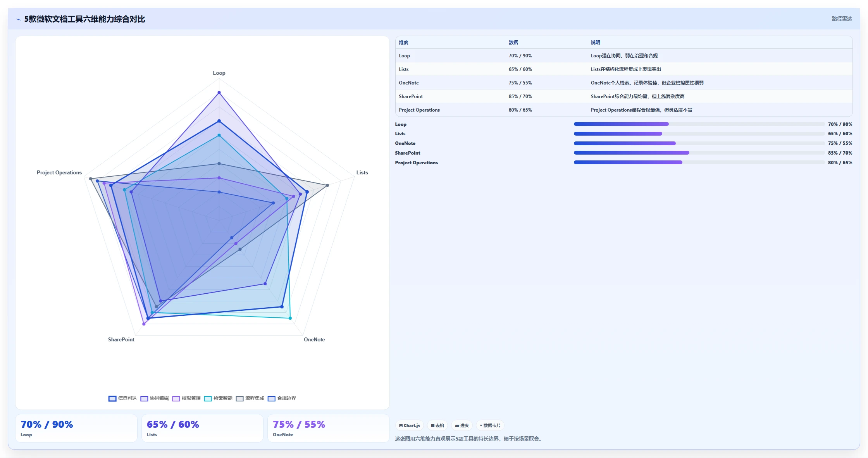This screenshot has width=868, height=458.
Task: Open the OneNote 75% / 55% data card
Action: pyautogui.click(x=329, y=428)
